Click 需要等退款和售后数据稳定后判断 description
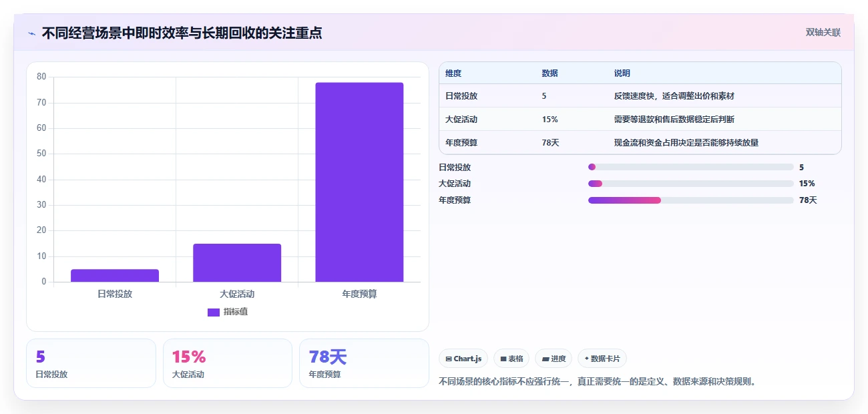The image size is (868, 414). coord(674,120)
